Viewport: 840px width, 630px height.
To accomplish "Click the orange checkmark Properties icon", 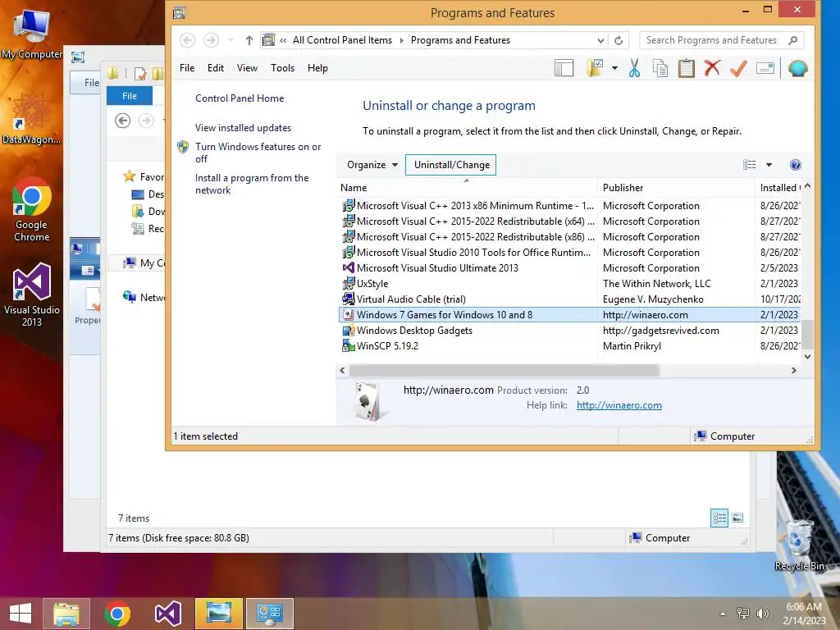I will (x=738, y=69).
